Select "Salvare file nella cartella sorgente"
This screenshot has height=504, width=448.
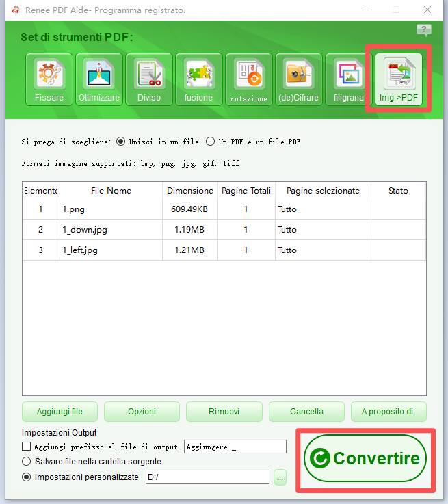(x=27, y=462)
